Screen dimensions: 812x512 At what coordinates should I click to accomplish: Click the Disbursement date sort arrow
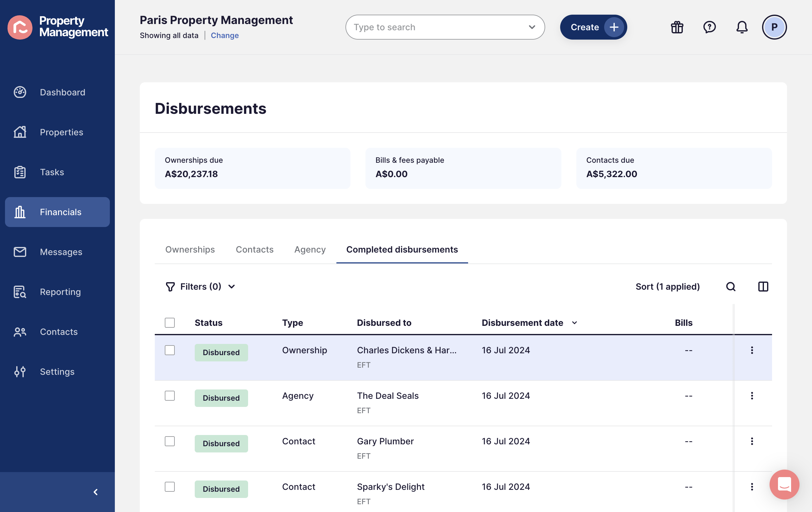[x=574, y=323]
